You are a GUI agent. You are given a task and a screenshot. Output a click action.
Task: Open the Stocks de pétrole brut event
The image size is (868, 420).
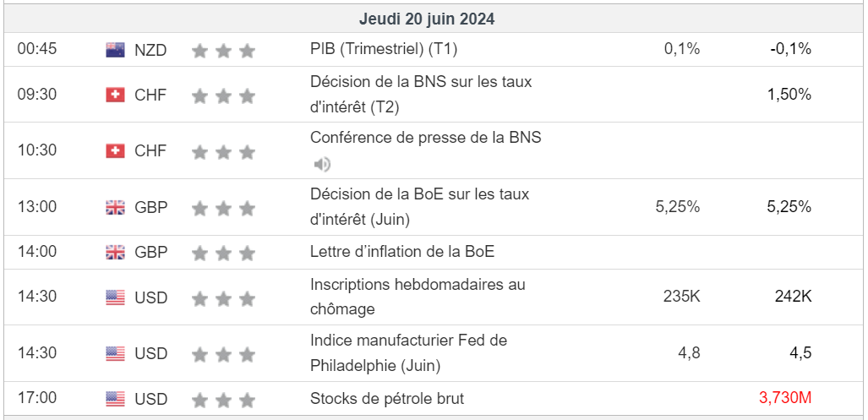(387, 398)
